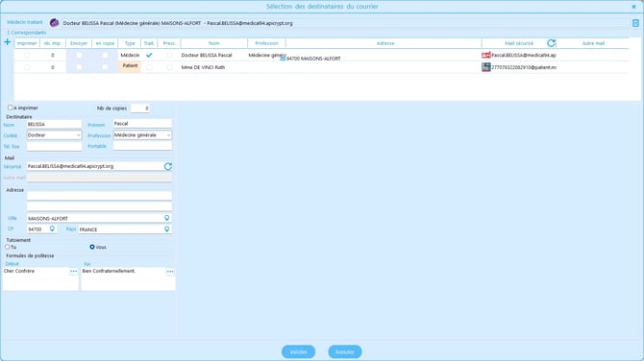
Task: Click the location pin beside the CP field
Action: click(x=52, y=229)
